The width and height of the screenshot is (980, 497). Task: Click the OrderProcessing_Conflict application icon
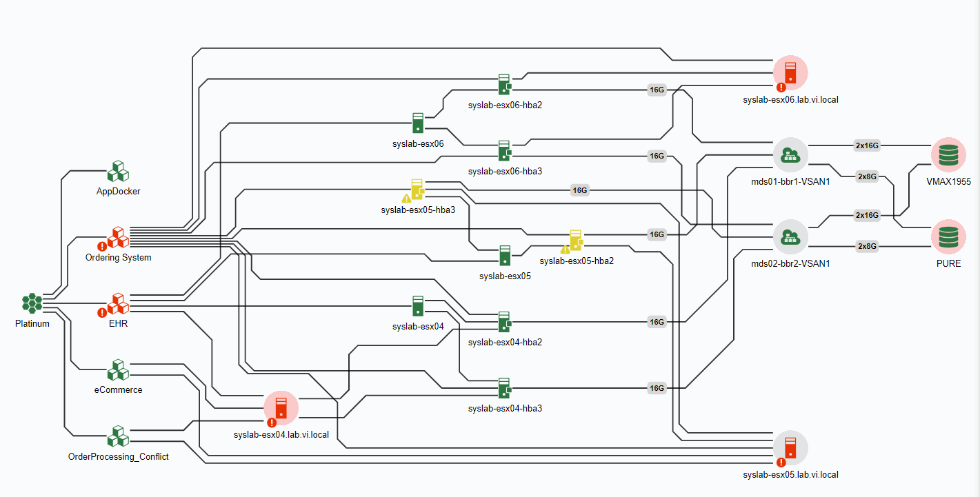[x=118, y=436]
